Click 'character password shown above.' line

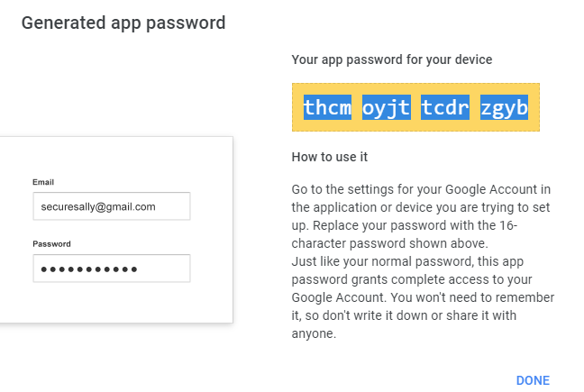(x=389, y=243)
